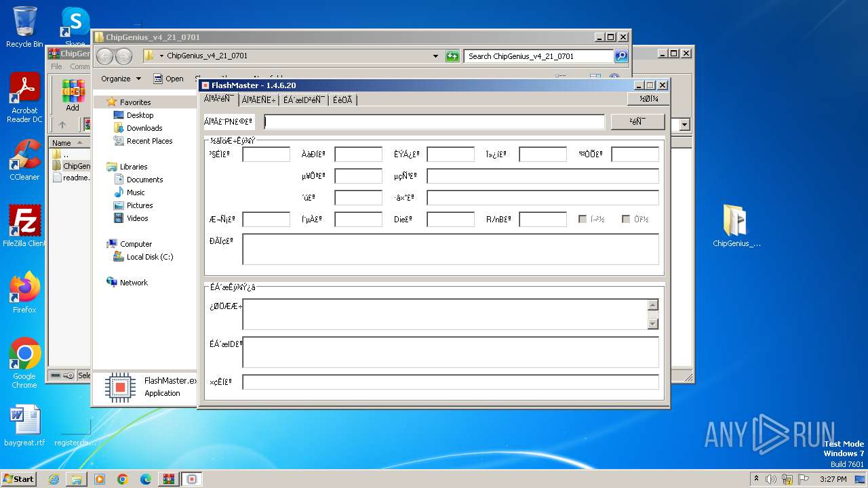
Task: Open Internet Explorer from the taskbar
Action: (54, 479)
